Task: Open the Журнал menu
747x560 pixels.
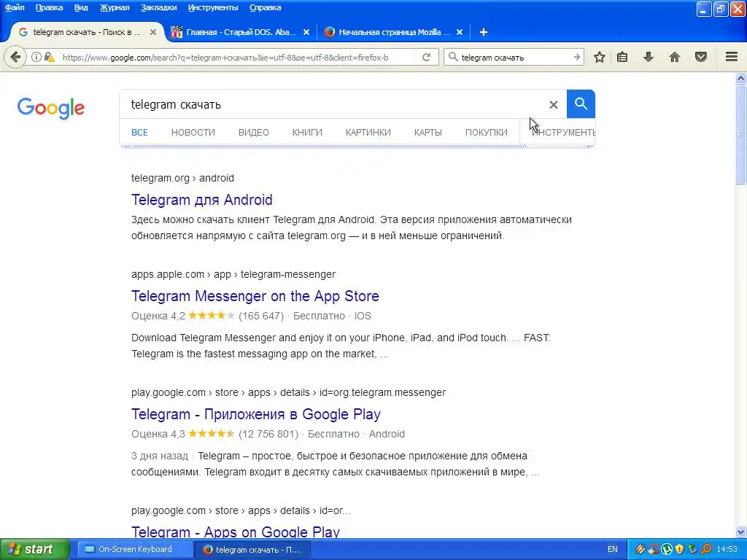Action: [115, 7]
